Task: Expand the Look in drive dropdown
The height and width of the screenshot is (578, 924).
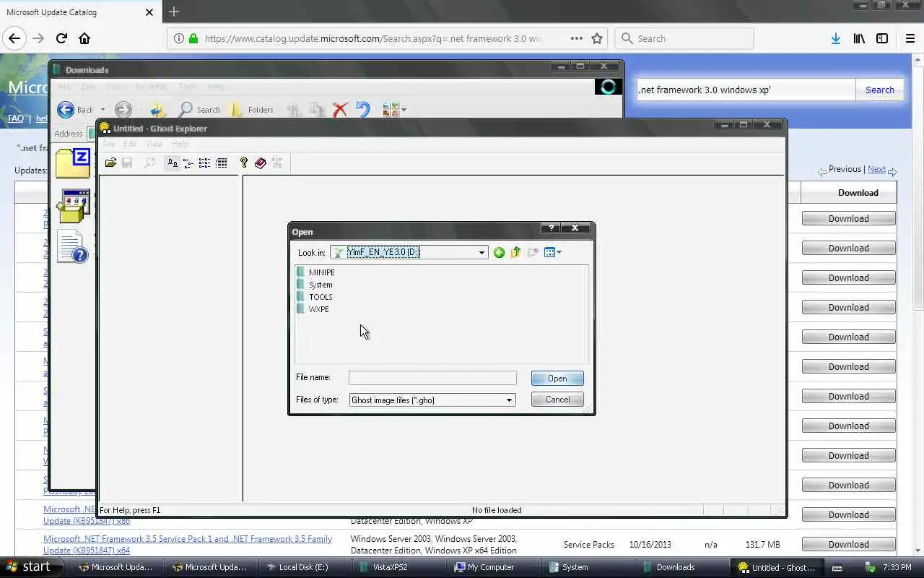Action: point(481,252)
